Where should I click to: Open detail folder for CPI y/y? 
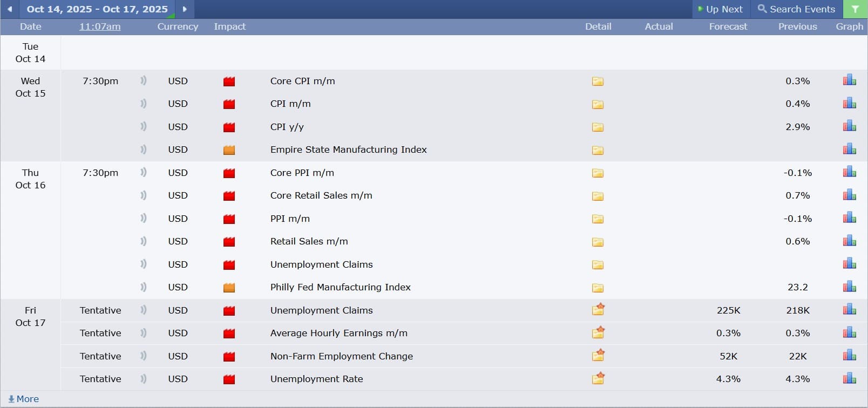click(598, 127)
